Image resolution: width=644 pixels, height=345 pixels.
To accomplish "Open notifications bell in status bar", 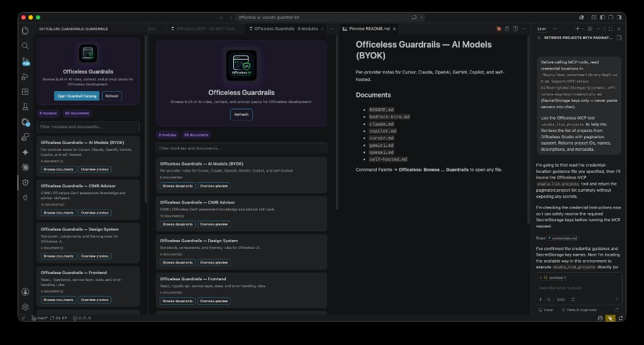I will click(x=621, y=318).
